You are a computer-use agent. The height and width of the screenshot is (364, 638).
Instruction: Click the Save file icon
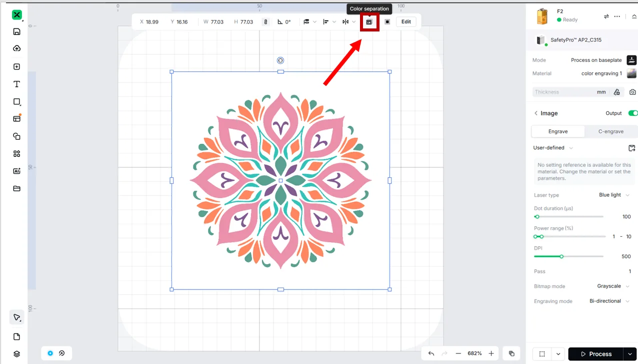[16, 31]
